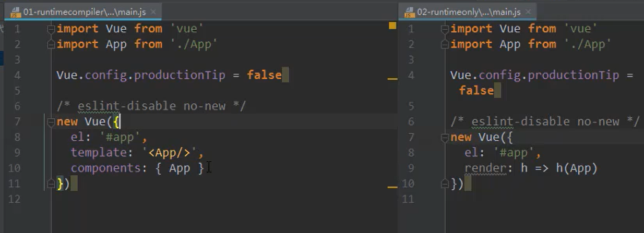This screenshot has height=233, width=644.
Task: Close the 02-runtimeonly main.js tab
Action: (x=528, y=12)
